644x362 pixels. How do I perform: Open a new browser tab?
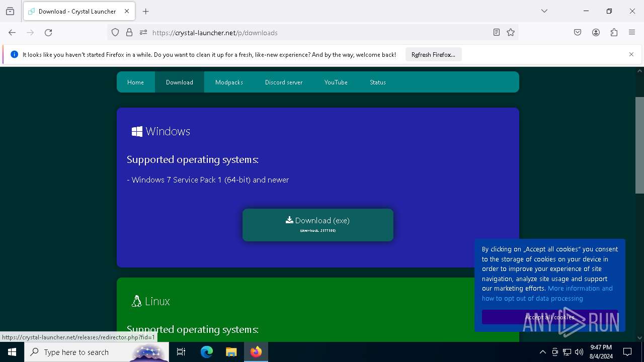tap(146, 11)
